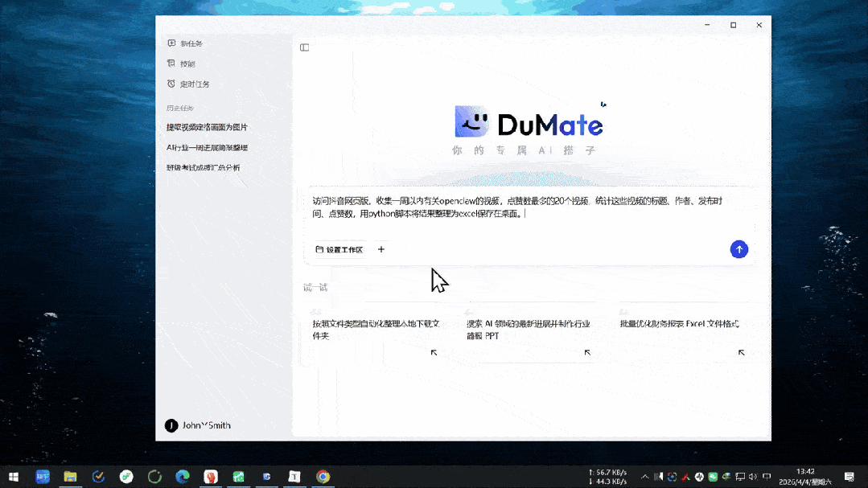Click arrow icon on Excel format suggestion card
Viewport: 868px width, 488px height.
(741, 352)
